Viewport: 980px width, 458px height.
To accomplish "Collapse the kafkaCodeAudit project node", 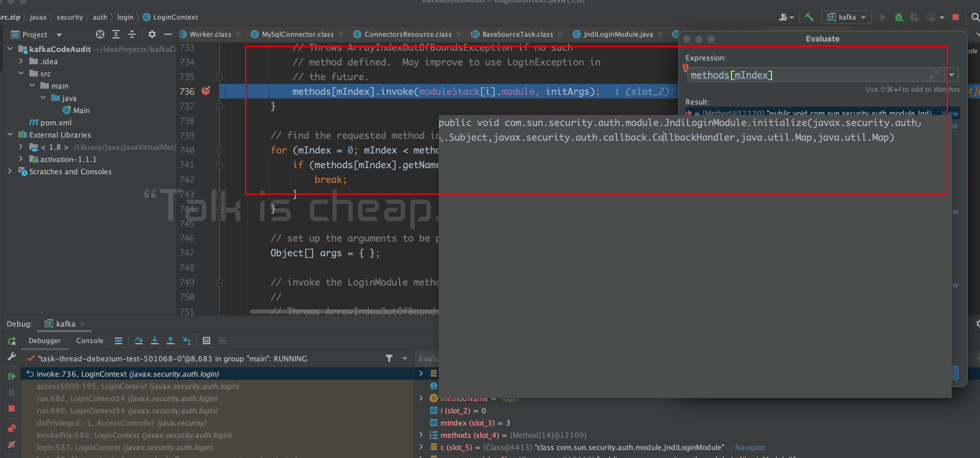I will click(x=10, y=49).
